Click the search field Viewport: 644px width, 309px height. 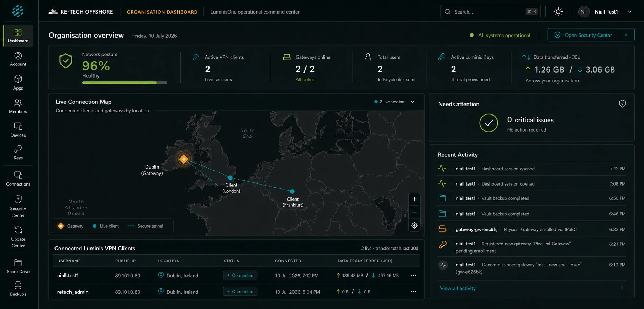click(490, 12)
